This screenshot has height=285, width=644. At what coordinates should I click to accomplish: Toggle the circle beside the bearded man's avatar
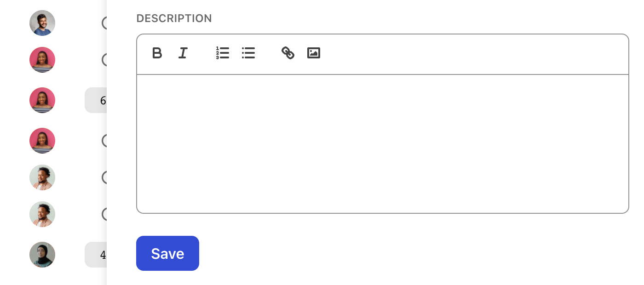point(104,23)
